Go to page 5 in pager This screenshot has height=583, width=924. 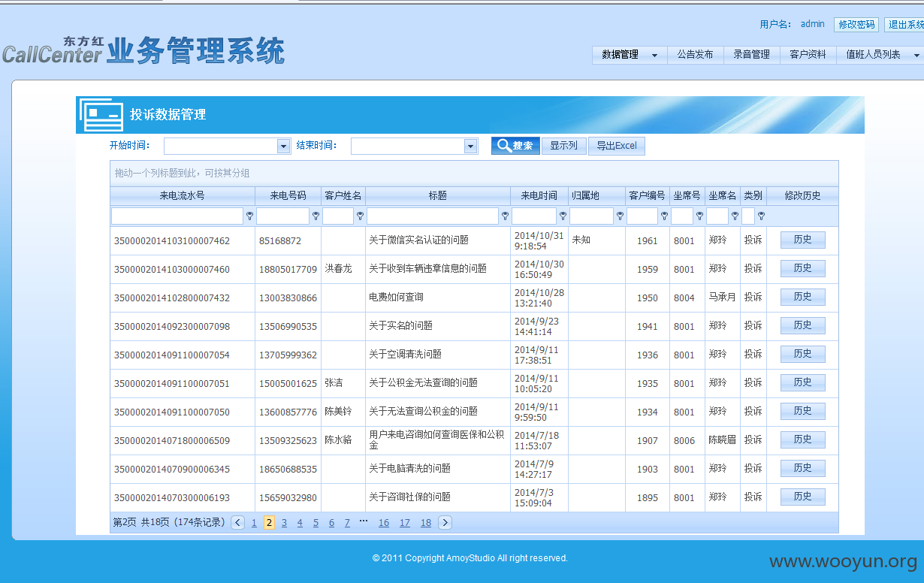(316, 523)
